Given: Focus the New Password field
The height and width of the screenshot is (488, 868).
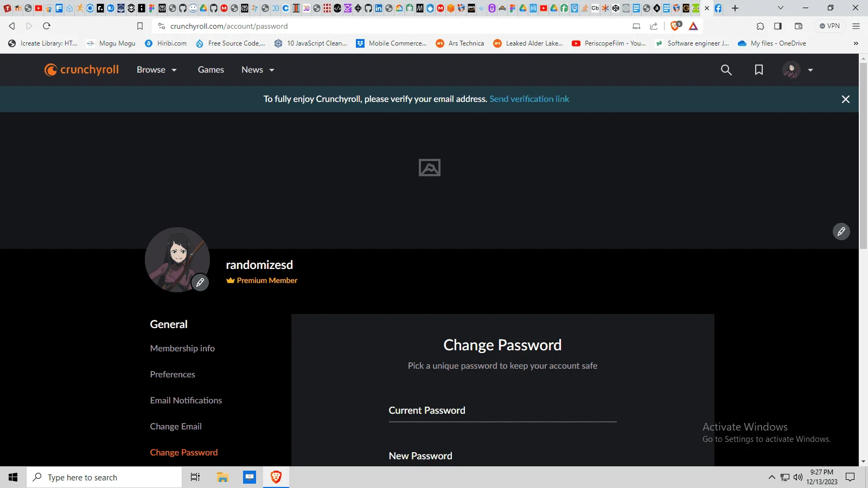Looking at the screenshot, I should click(502, 456).
